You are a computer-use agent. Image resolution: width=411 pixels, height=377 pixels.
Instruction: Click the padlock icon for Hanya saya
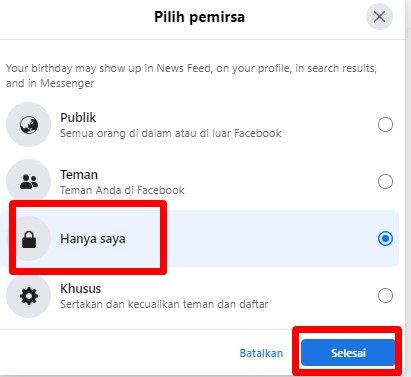[29, 239]
